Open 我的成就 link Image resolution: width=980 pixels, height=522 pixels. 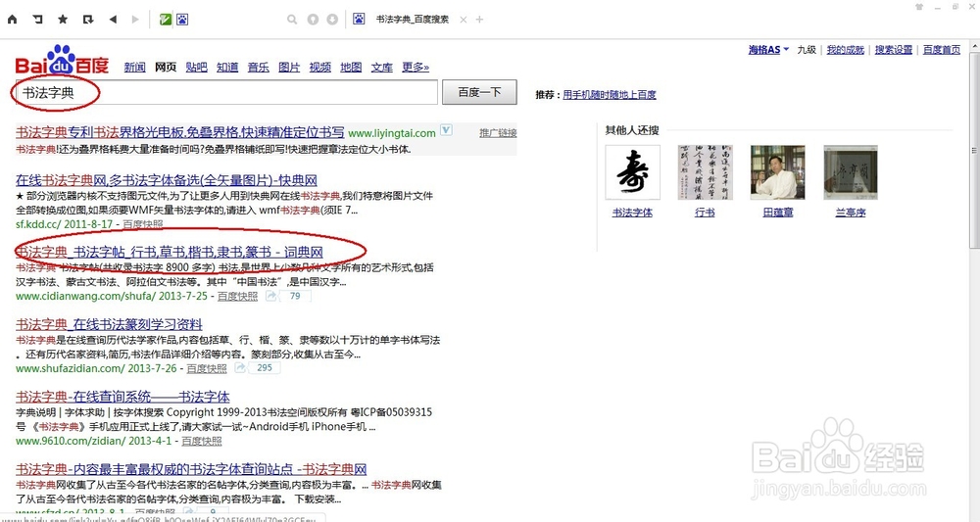[845, 49]
